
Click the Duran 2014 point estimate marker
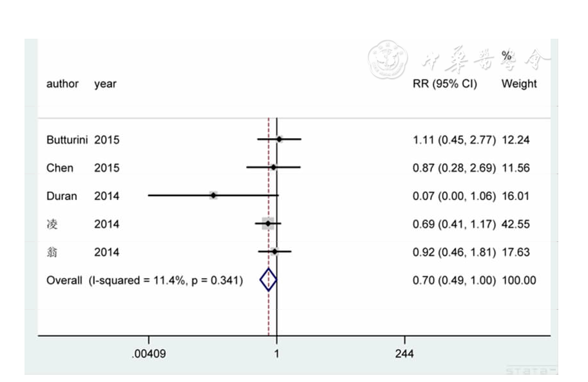click(x=213, y=195)
